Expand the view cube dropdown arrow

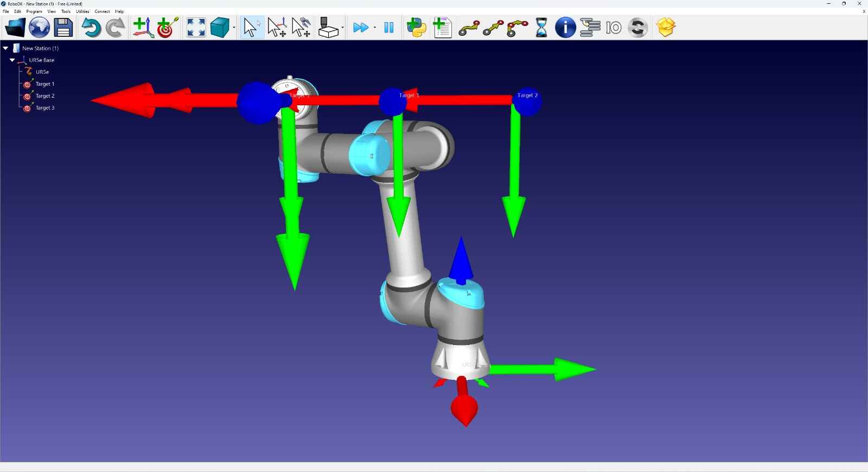234,28
